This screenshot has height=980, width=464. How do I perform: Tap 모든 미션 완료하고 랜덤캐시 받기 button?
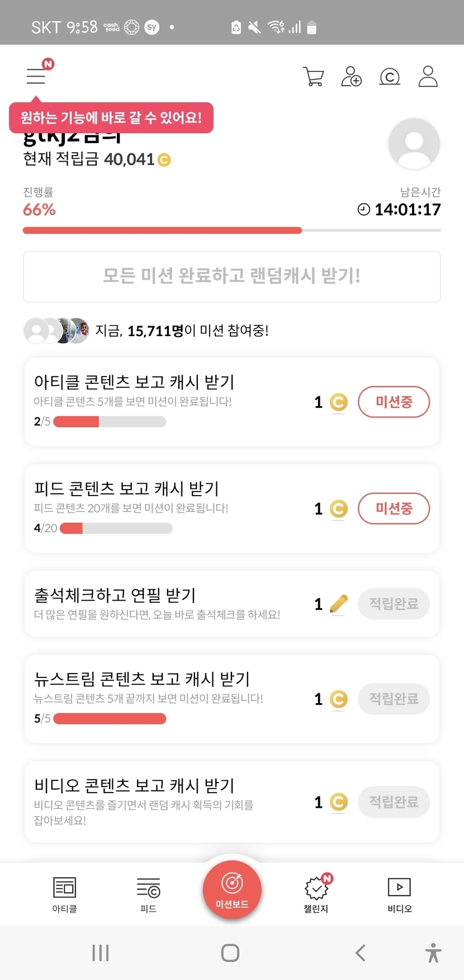[231, 276]
